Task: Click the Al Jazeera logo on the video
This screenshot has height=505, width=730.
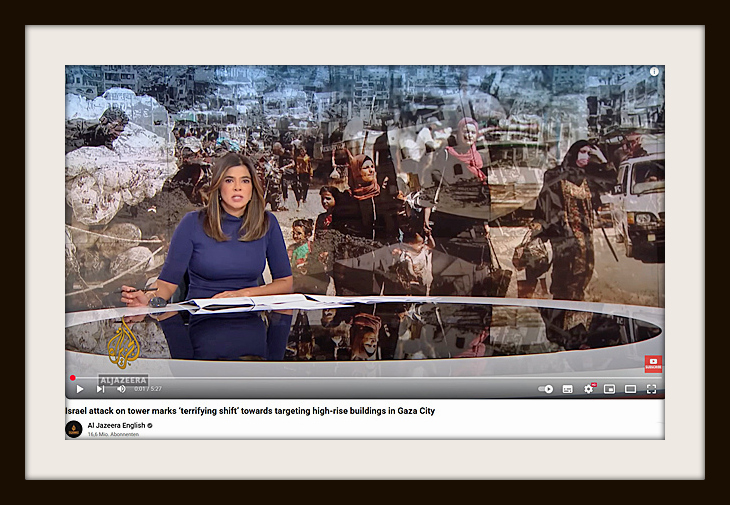Action: click(x=124, y=345)
